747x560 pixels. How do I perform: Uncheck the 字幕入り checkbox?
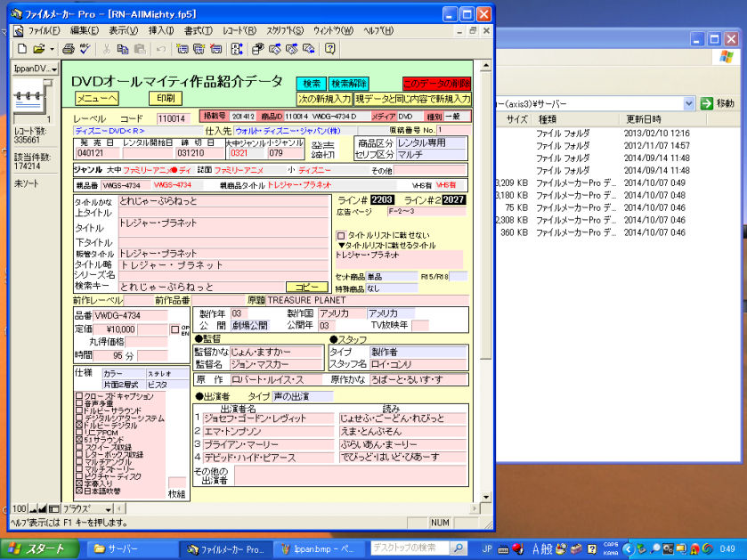79,483
